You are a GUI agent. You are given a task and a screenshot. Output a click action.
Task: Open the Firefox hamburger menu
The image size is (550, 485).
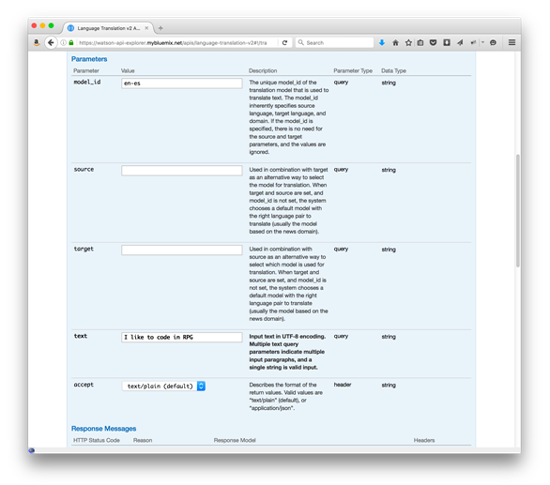tap(512, 42)
